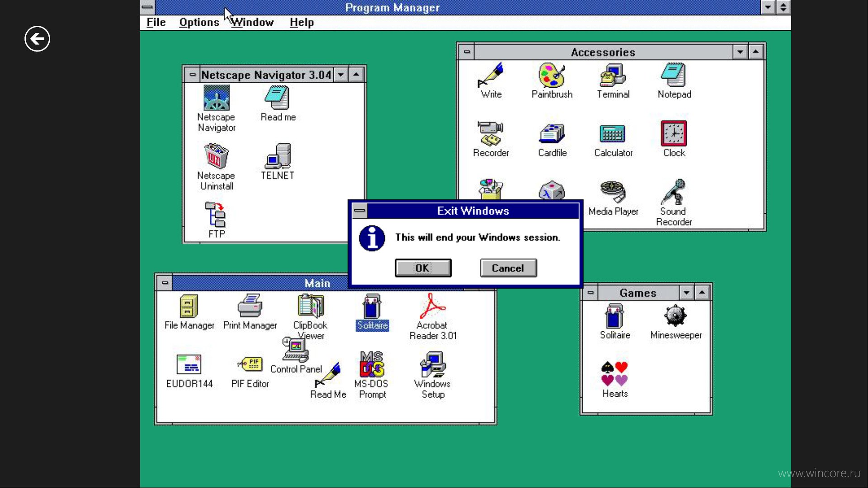
Task: Open the Window menu
Action: [x=252, y=22]
